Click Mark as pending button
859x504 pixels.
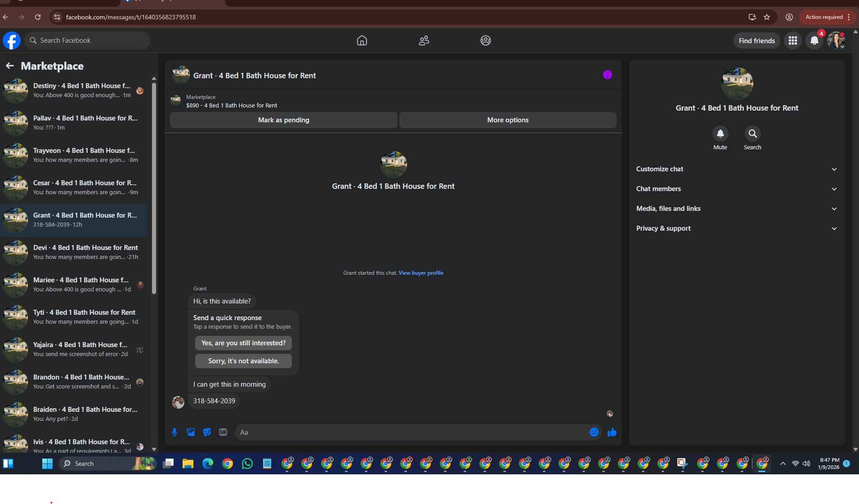284,120
